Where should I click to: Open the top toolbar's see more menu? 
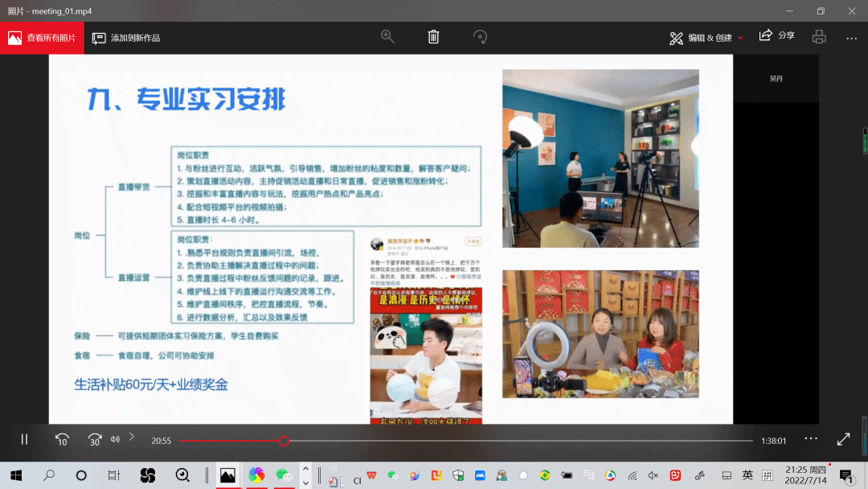(x=851, y=38)
